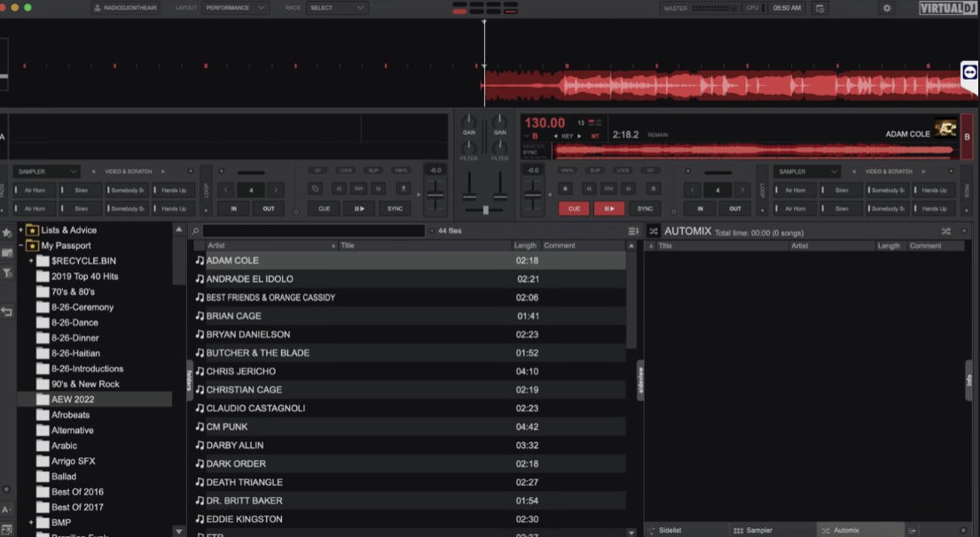Click the ADAM COLE album art thumbnail

coord(945,128)
